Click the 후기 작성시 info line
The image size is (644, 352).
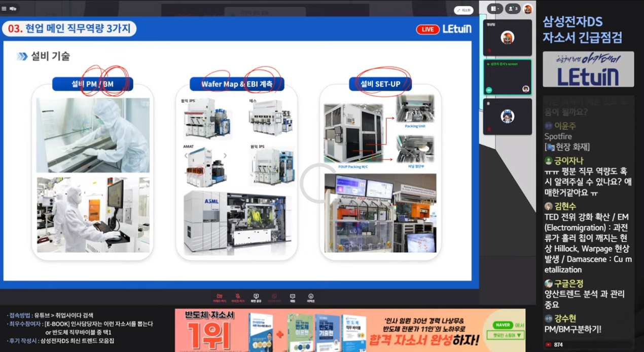point(61,341)
